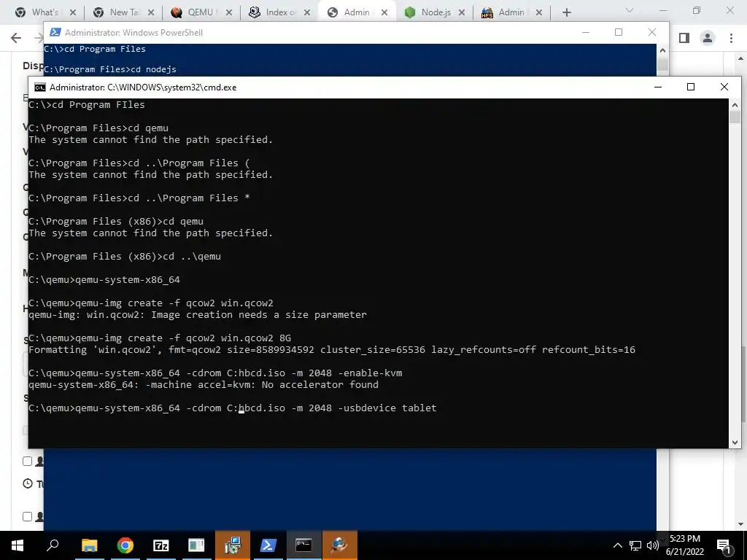Toggle the Chrome side panel
The width and height of the screenshot is (747, 560).
pyautogui.click(x=684, y=38)
